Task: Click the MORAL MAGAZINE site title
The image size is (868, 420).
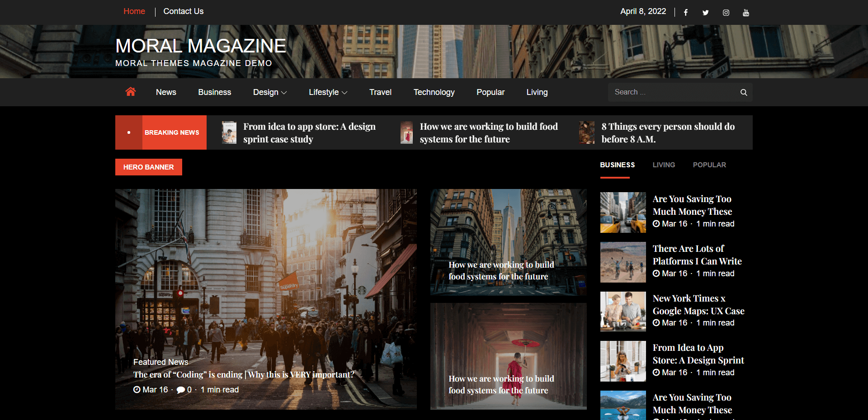Action: click(201, 46)
